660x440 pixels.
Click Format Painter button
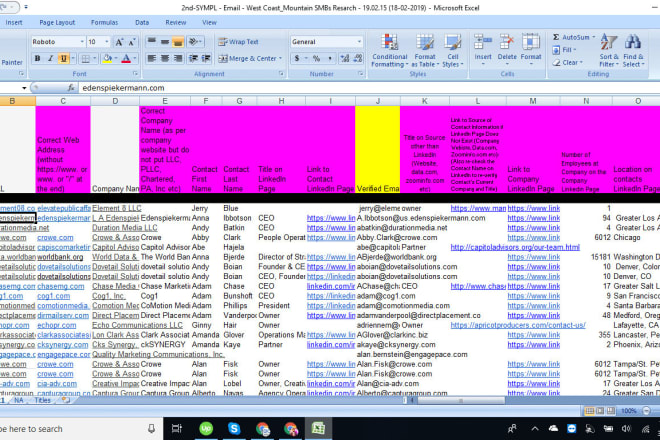pos(12,62)
